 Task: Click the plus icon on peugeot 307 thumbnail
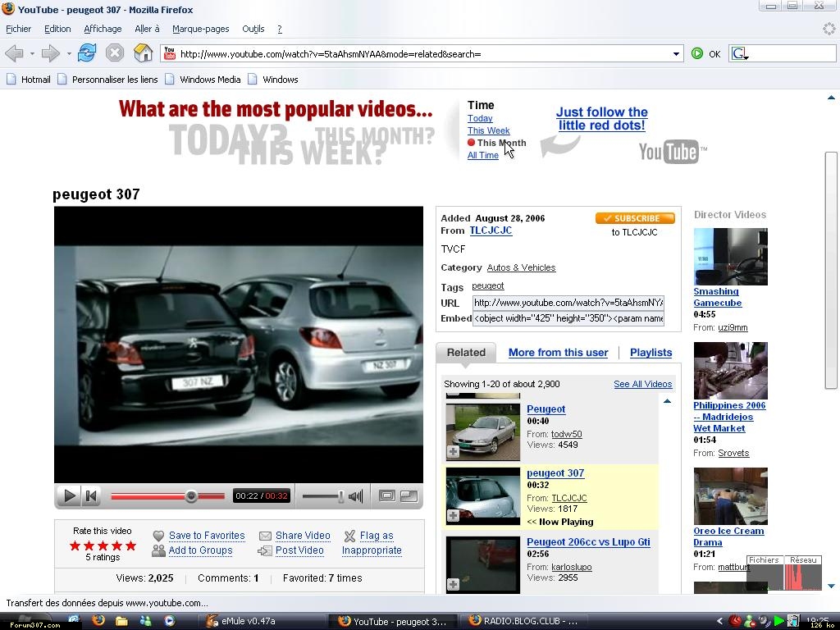point(453,515)
